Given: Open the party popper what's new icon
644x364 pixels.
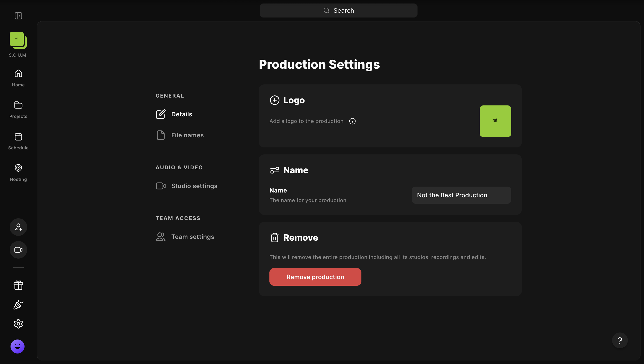Looking at the screenshot, I should click(18, 305).
